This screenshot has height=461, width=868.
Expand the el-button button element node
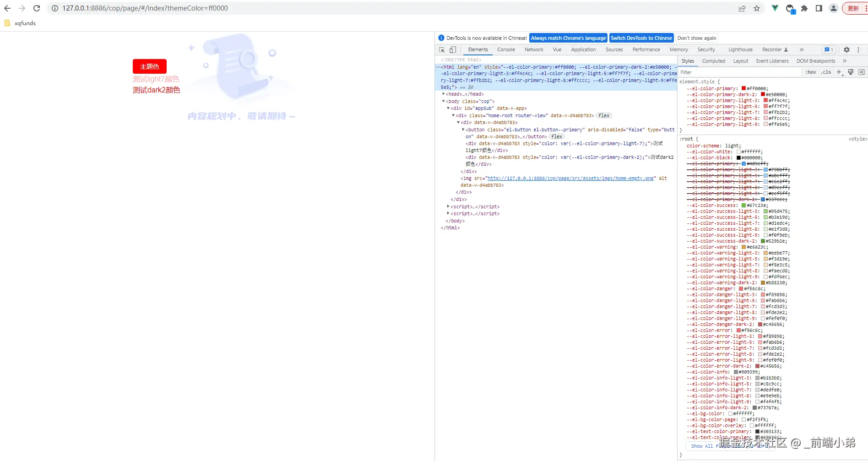pyautogui.click(x=463, y=130)
